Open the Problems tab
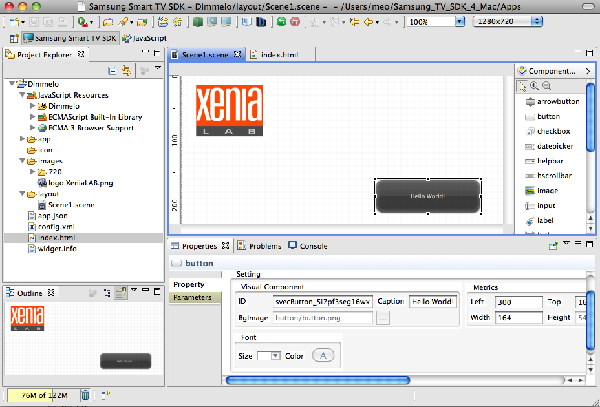600x407 pixels. (x=259, y=246)
